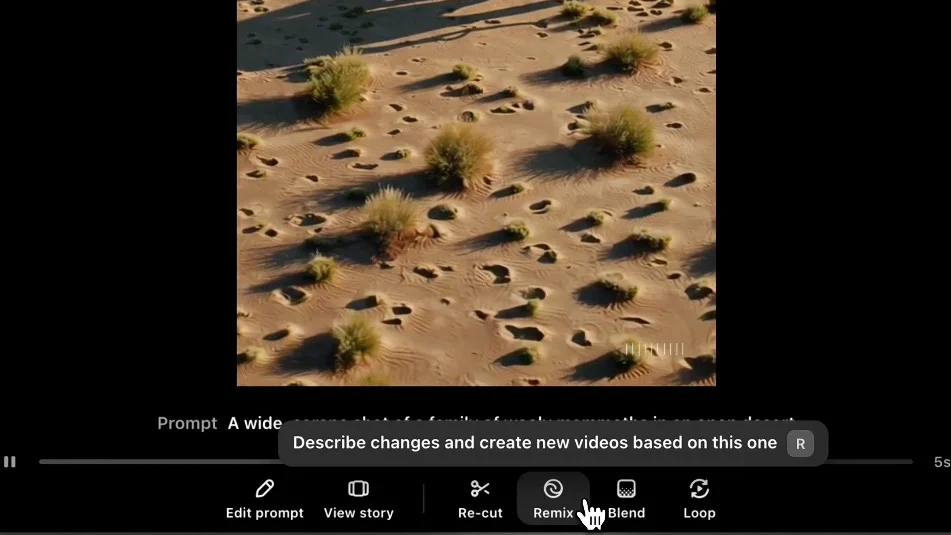Click the Loop circular arrow icon
The image size is (951, 535).
(699, 488)
